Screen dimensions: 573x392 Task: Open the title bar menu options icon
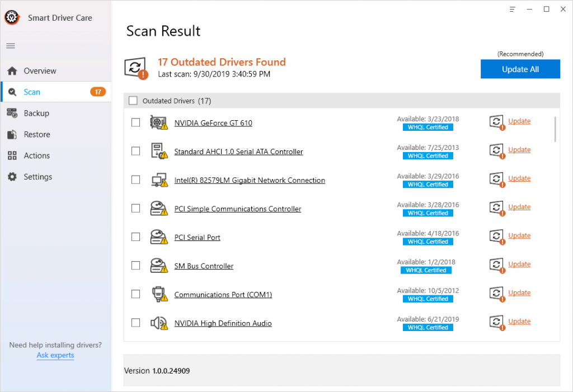[513, 9]
